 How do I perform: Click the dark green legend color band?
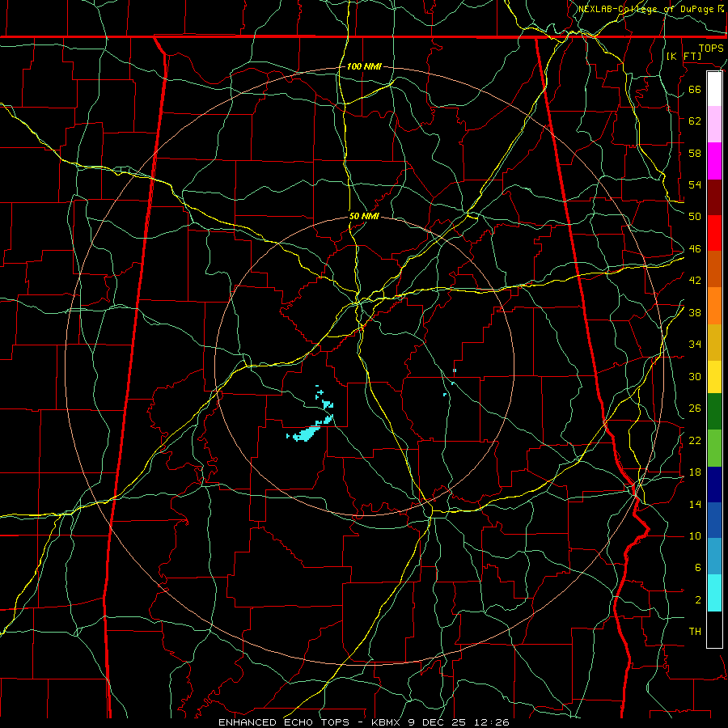point(714,412)
